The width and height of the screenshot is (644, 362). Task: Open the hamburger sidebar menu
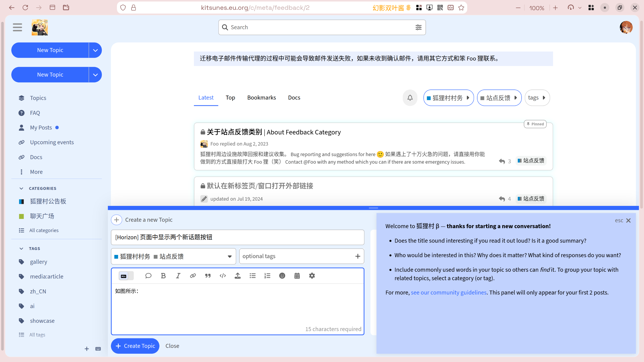(x=17, y=27)
